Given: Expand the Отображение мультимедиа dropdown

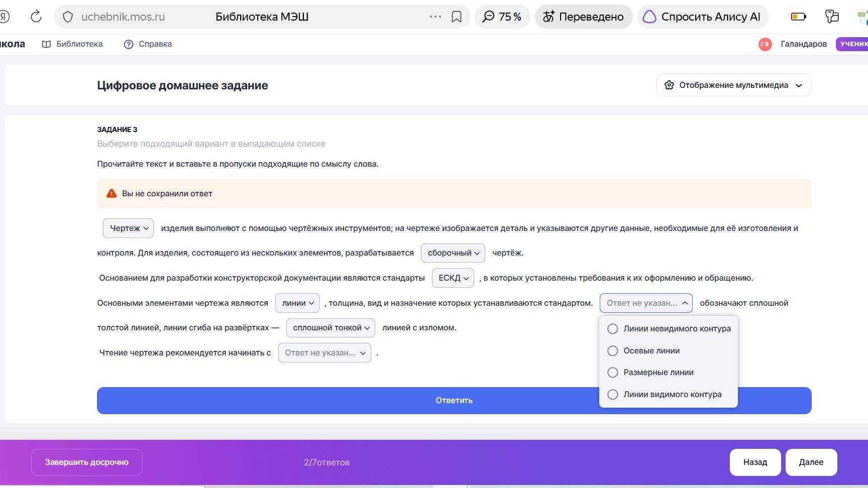Looking at the screenshot, I should (x=734, y=85).
